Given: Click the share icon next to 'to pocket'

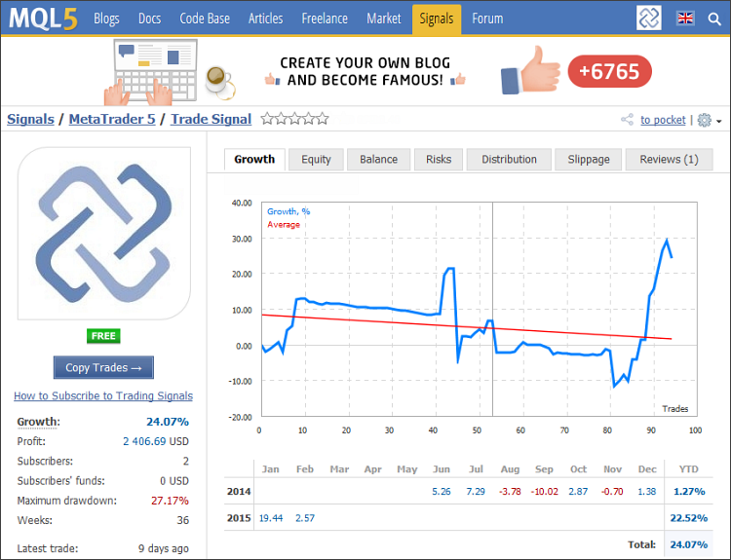Looking at the screenshot, I should 627,120.
